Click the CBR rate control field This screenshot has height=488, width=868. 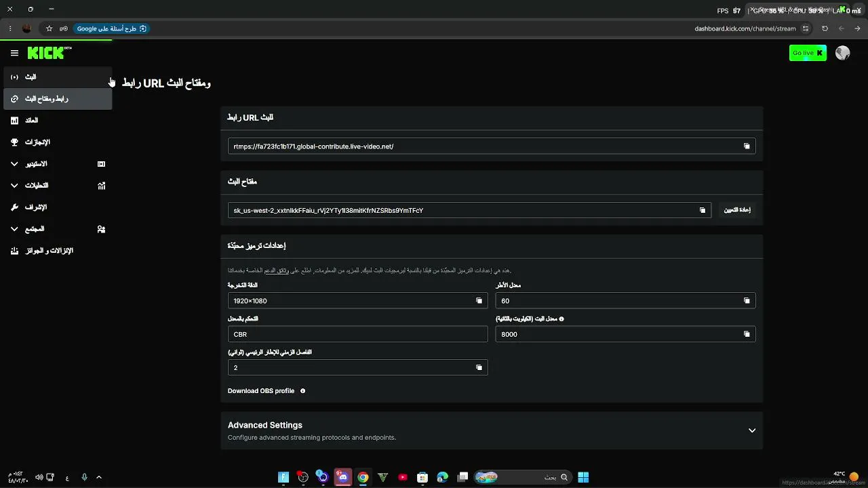(357, 334)
